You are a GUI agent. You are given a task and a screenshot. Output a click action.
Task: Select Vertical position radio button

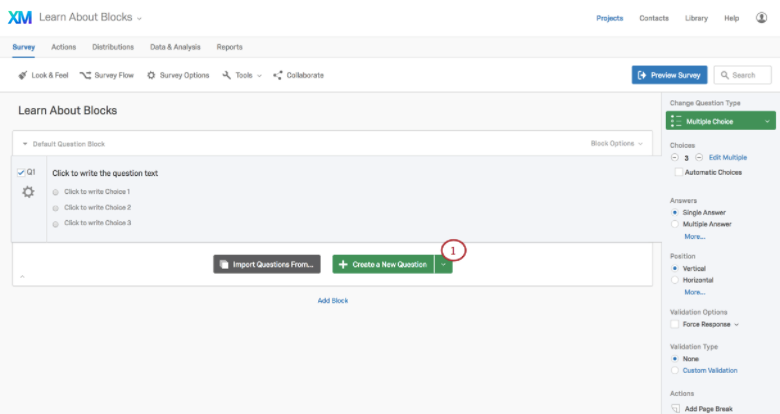pos(675,268)
